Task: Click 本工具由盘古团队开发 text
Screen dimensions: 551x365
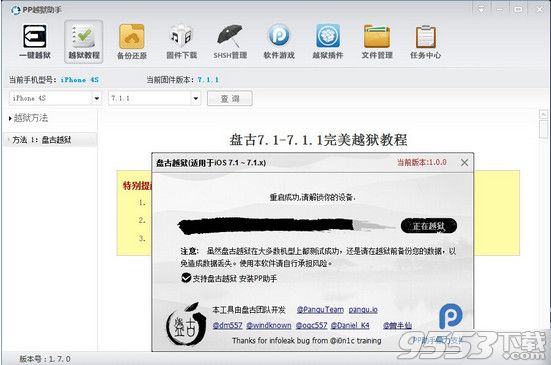Action: coord(249,309)
